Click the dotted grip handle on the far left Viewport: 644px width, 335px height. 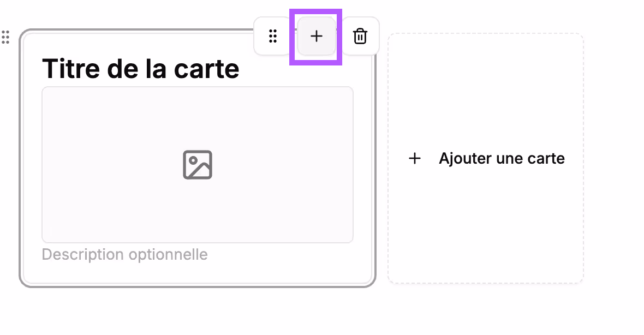[6, 38]
